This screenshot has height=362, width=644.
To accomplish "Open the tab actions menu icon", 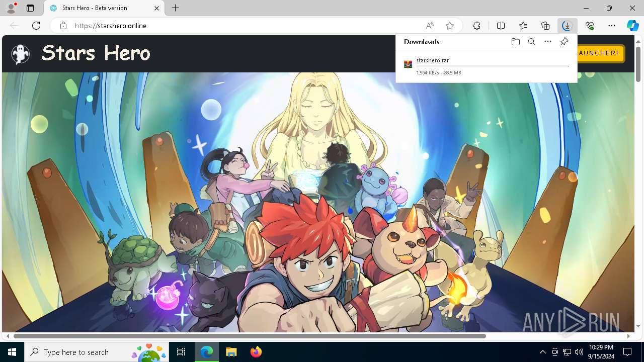I will coord(30,8).
